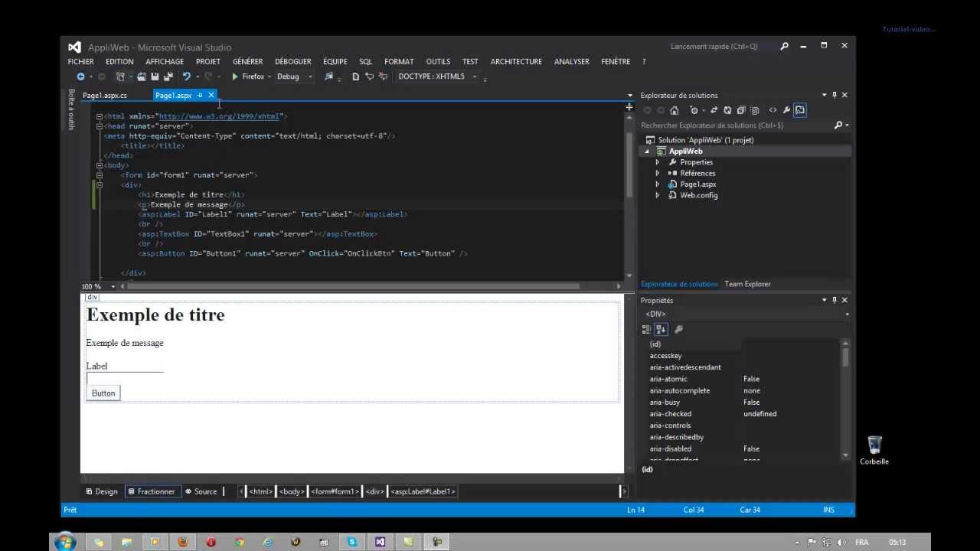Switch to Source view
The height and width of the screenshot is (551, 980).
201,491
